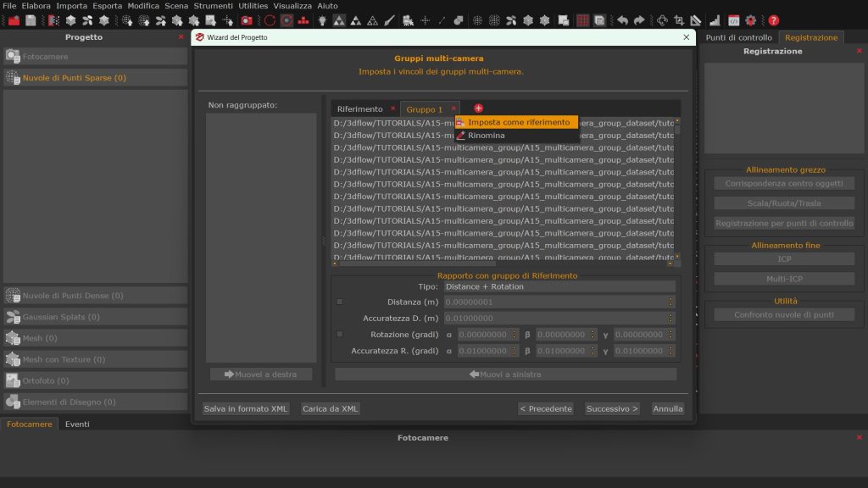Select the paintbrush toolbar icon

click(390, 21)
